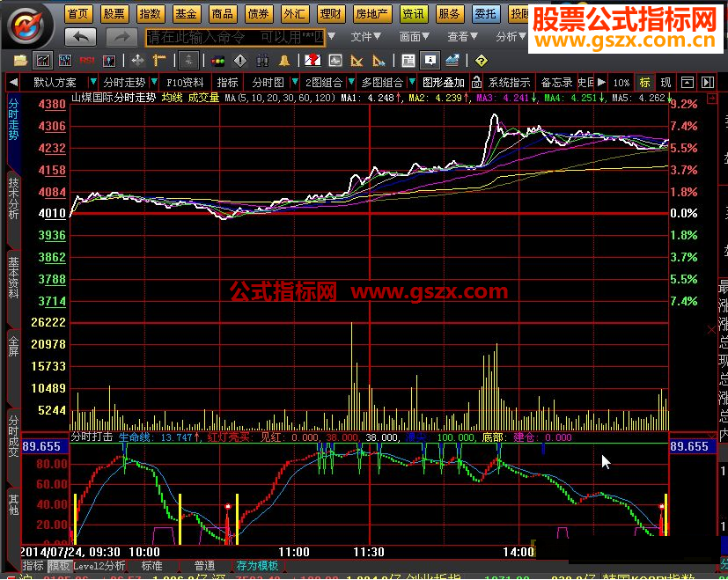Image resolution: width=728 pixels, height=580 pixels.
Task: Open dropdown arrow next to 2图组合
Action: coord(351,82)
